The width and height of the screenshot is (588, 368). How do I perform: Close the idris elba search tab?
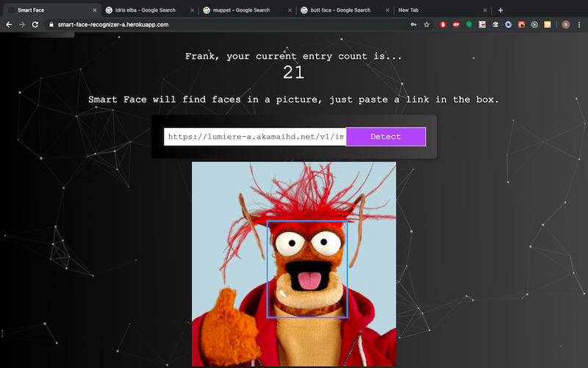(x=192, y=10)
